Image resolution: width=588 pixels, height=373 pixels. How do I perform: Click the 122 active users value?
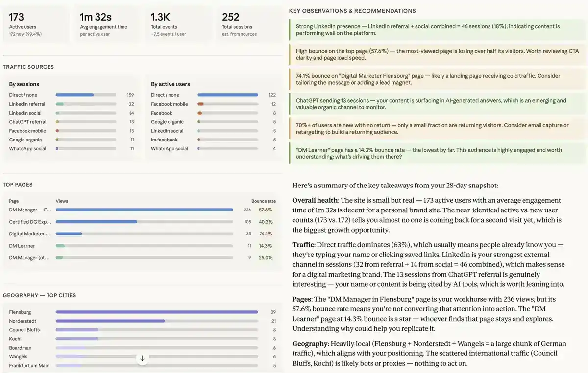coord(272,95)
